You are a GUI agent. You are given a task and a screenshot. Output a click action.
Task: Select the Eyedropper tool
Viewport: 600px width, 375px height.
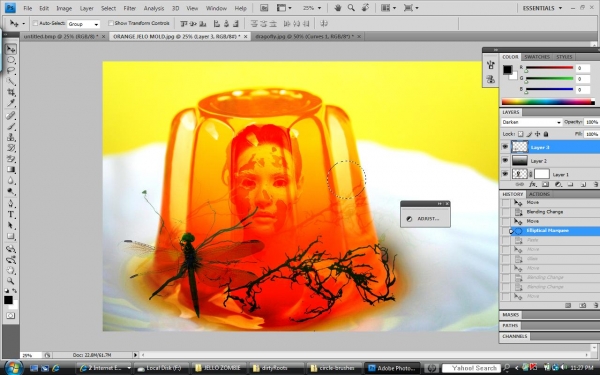click(11, 103)
